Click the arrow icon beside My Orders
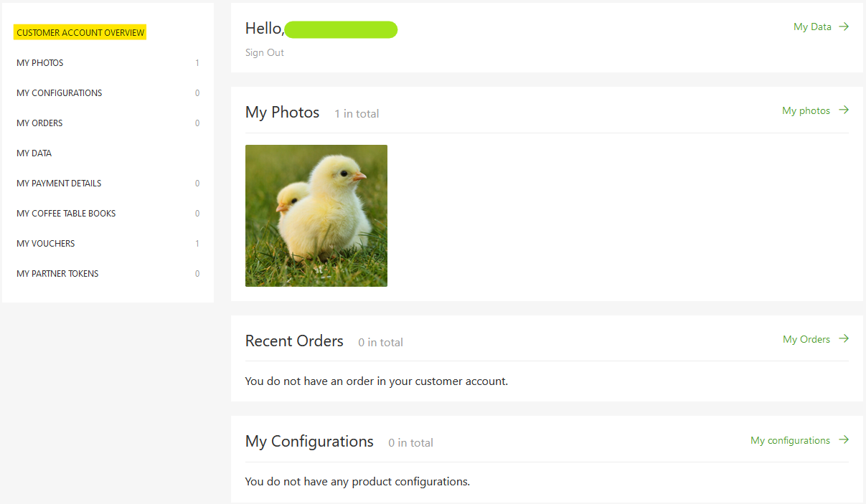Viewport: 866px width, 504px height. 844,339
